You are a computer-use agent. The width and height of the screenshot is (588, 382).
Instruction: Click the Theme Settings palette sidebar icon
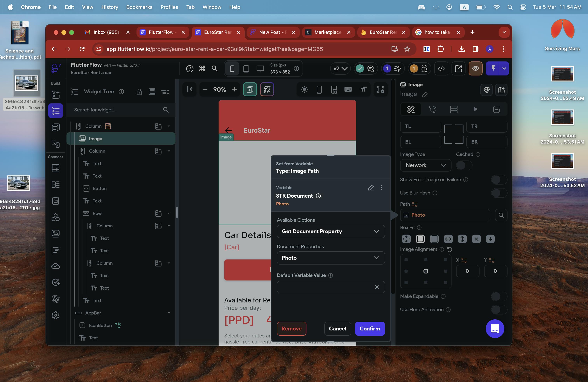(x=56, y=299)
